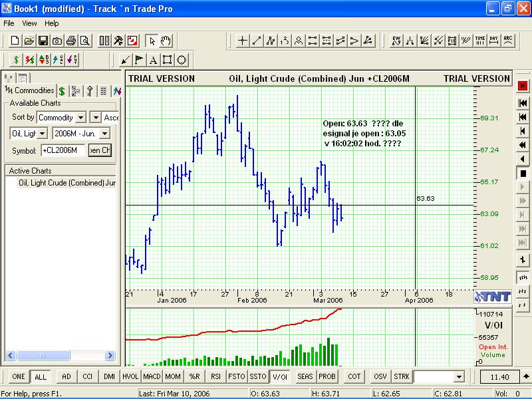Viewport: 532px width, 399px height.
Task: Save the chart book with floppy icon
Action: tap(43, 41)
